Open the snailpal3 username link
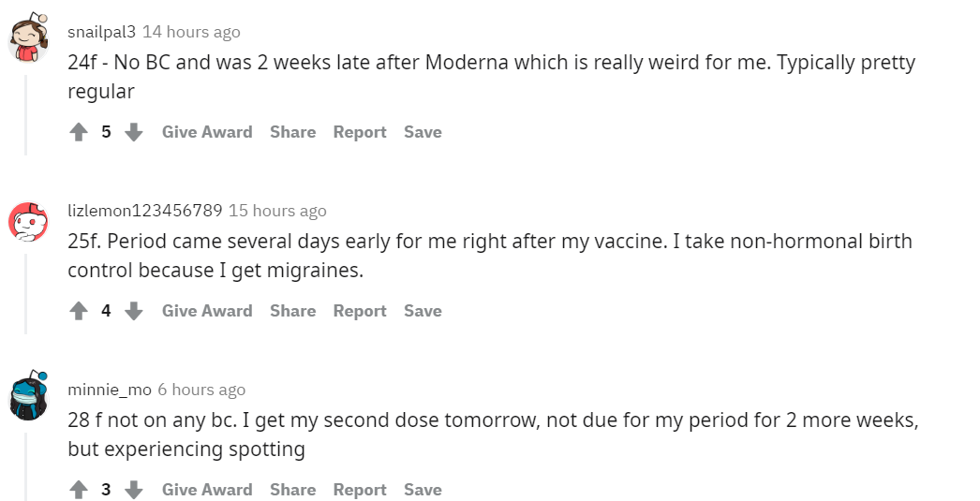This screenshot has width=980, height=501. click(x=101, y=32)
